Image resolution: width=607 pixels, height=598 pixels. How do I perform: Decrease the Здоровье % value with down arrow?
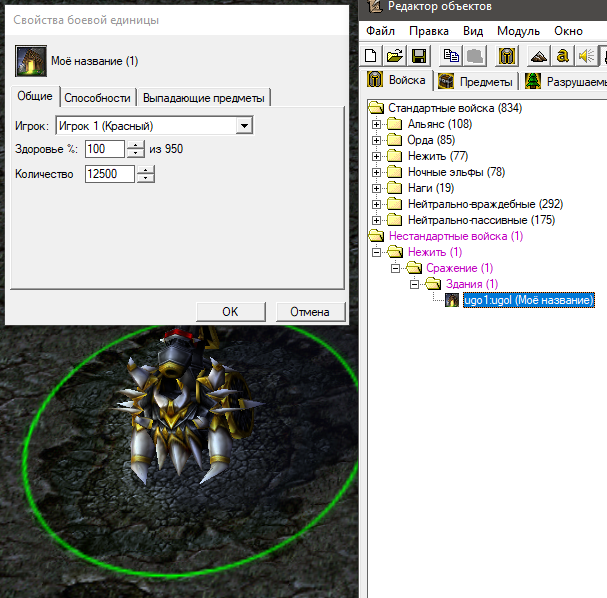click(x=135, y=153)
